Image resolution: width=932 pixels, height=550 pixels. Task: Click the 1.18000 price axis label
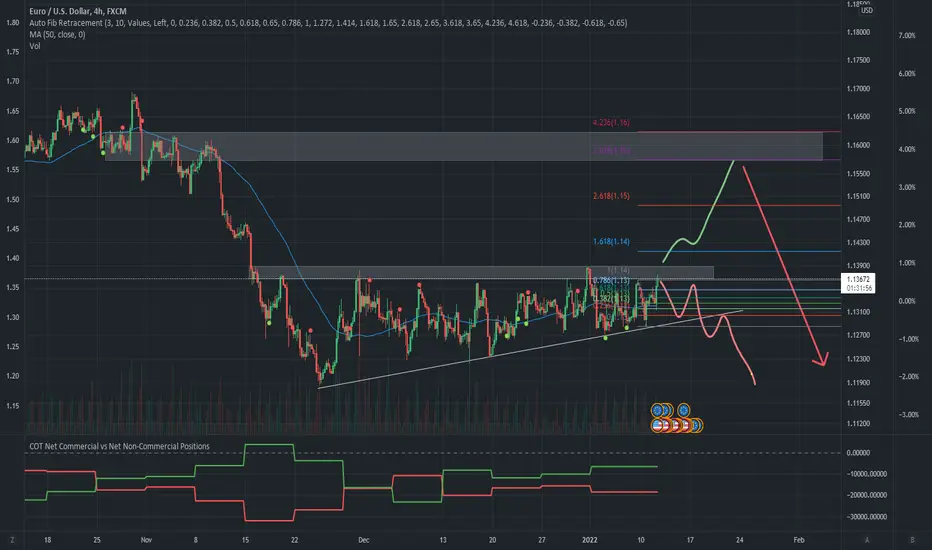coord(858,32)
